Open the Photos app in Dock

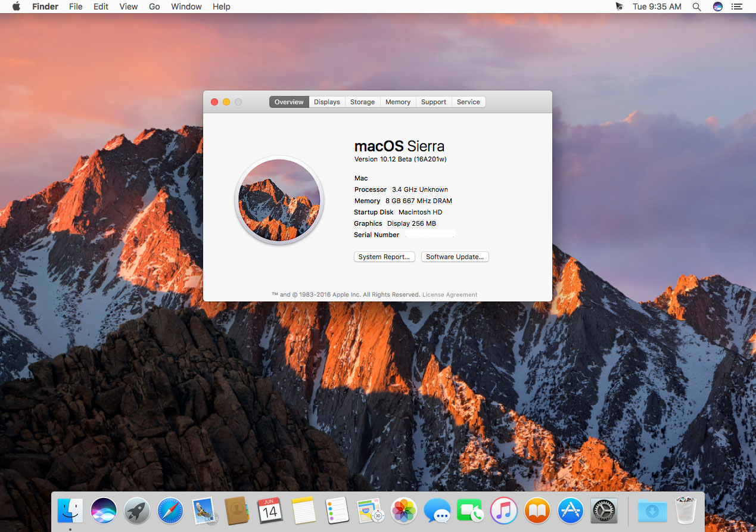[x=403, y=511]
